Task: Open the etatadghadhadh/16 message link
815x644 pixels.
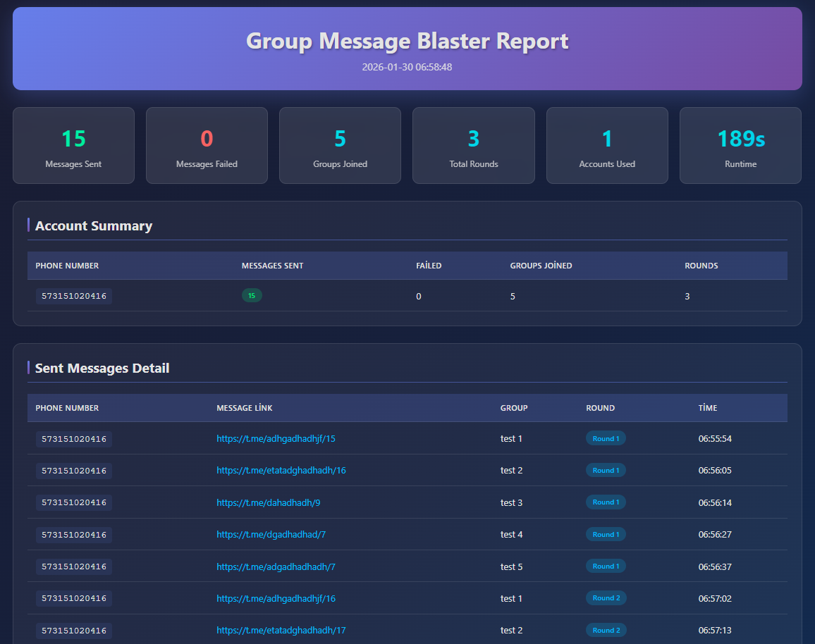Action: 281,470
